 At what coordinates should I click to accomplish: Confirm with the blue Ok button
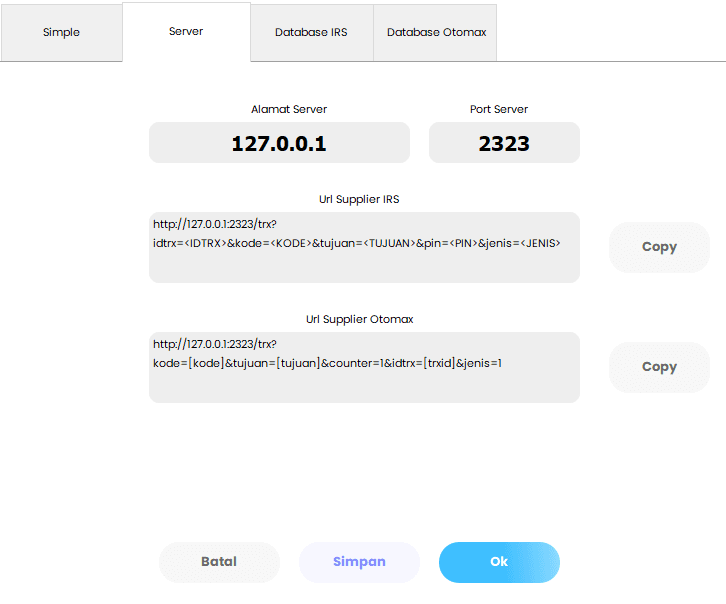coord(499,562)
